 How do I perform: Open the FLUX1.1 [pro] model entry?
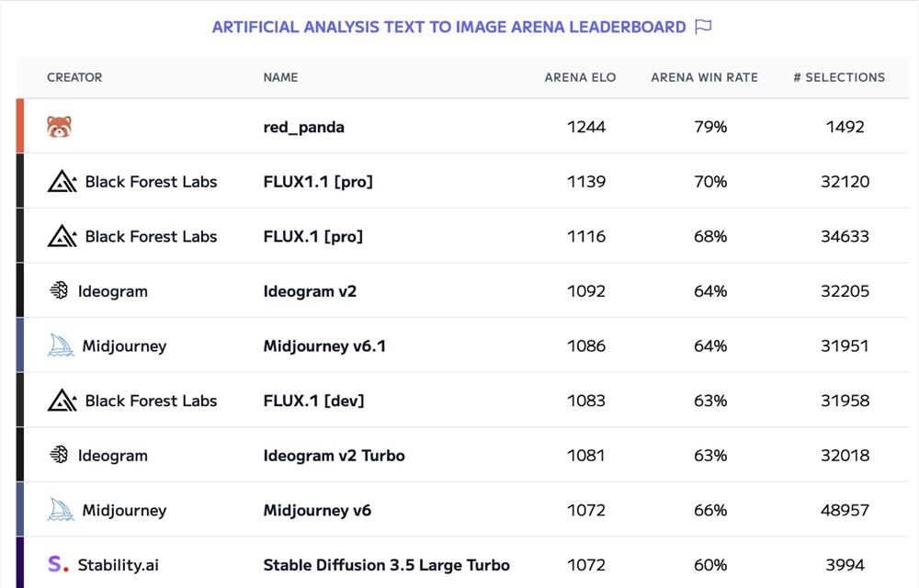(318, 181)
